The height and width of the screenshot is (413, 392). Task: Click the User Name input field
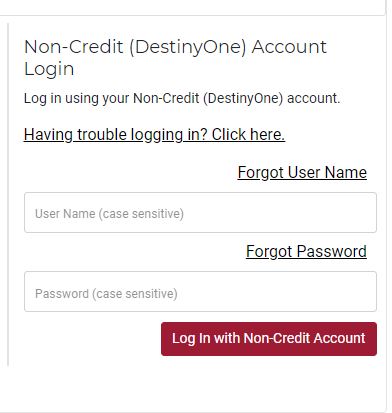pos(200,212)
